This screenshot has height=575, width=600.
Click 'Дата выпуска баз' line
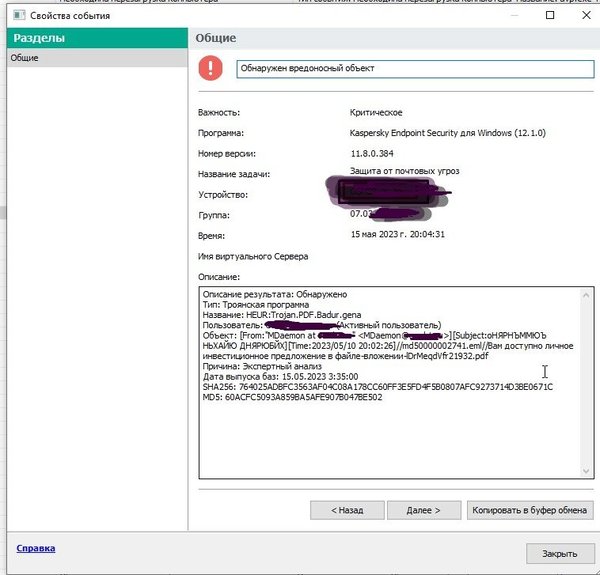(280, 377)
